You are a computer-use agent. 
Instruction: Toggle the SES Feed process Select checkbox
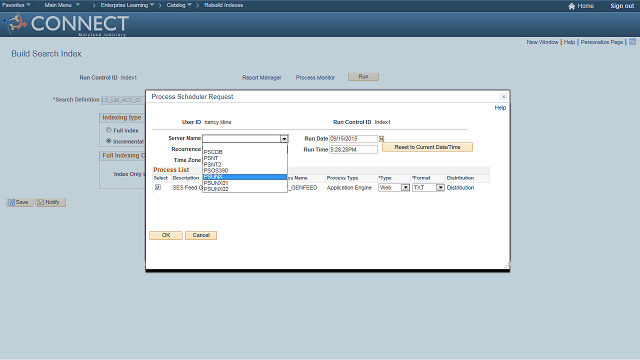coord(158,187)
